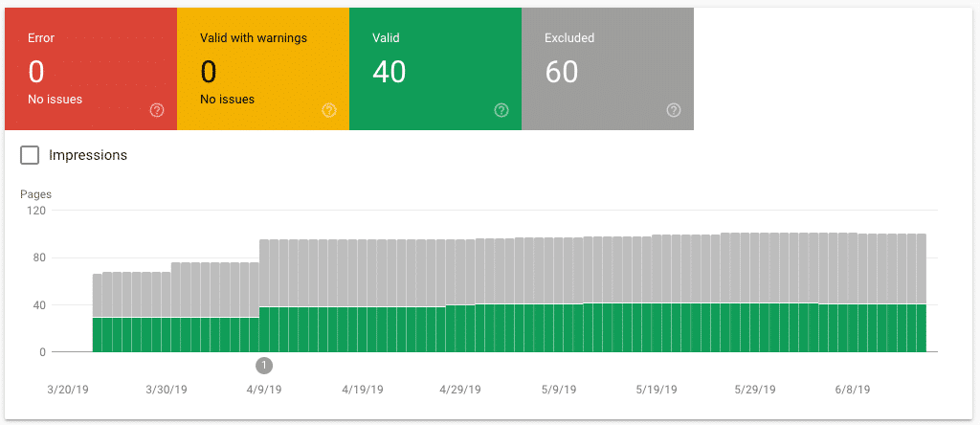The image size is (980, 425).
Task: Click the 60 count in Excluded card
Action: (562, 72)
